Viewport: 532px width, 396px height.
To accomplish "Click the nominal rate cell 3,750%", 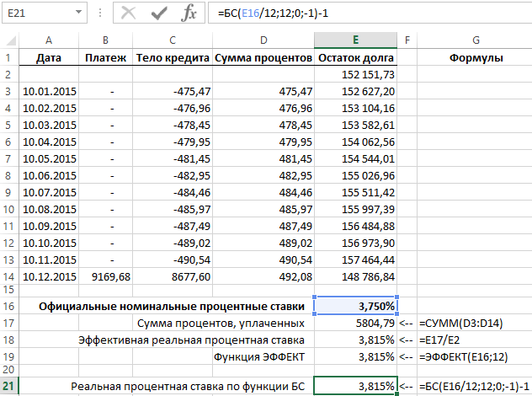I will [355, 306].
